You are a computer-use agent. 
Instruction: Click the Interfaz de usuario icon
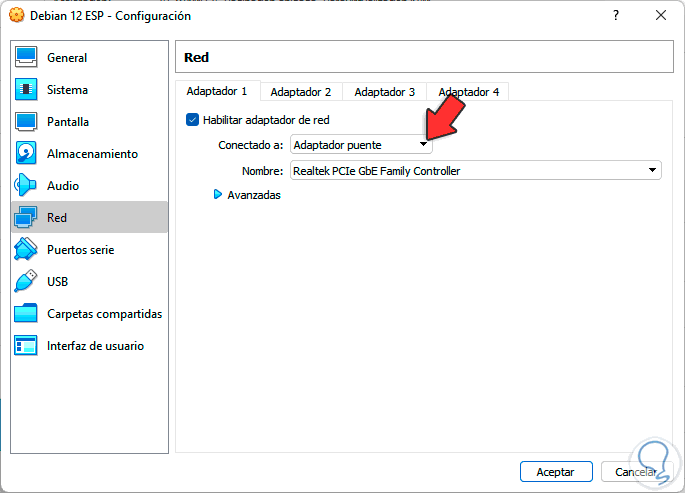pos(27,346)
